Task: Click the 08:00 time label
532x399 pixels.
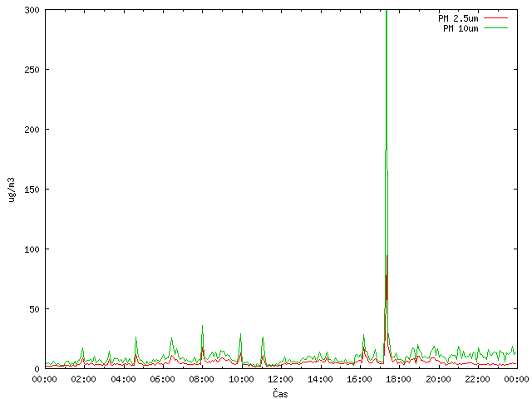Action: pos(201,379)
